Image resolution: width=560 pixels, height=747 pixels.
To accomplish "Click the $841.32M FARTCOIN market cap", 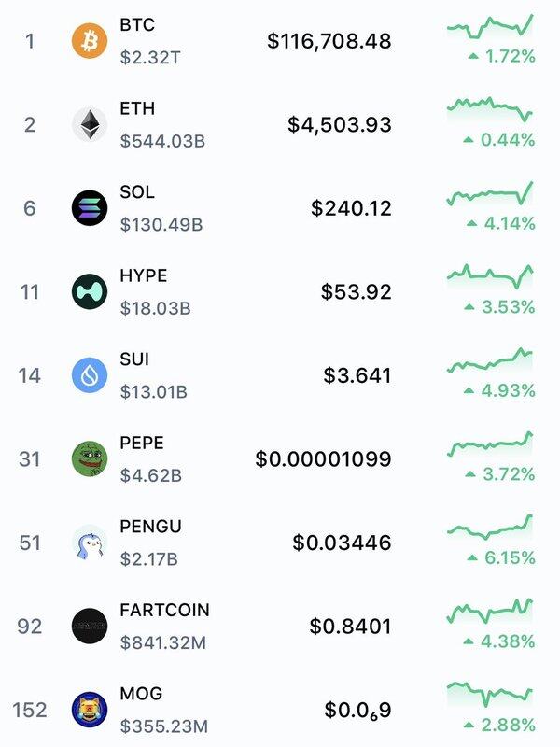I will point(163,642).
